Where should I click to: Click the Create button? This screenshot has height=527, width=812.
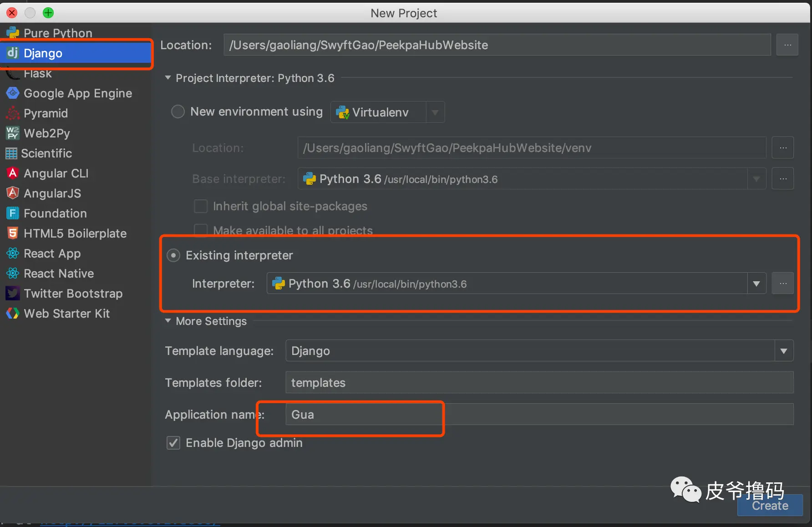coord(770,506)
